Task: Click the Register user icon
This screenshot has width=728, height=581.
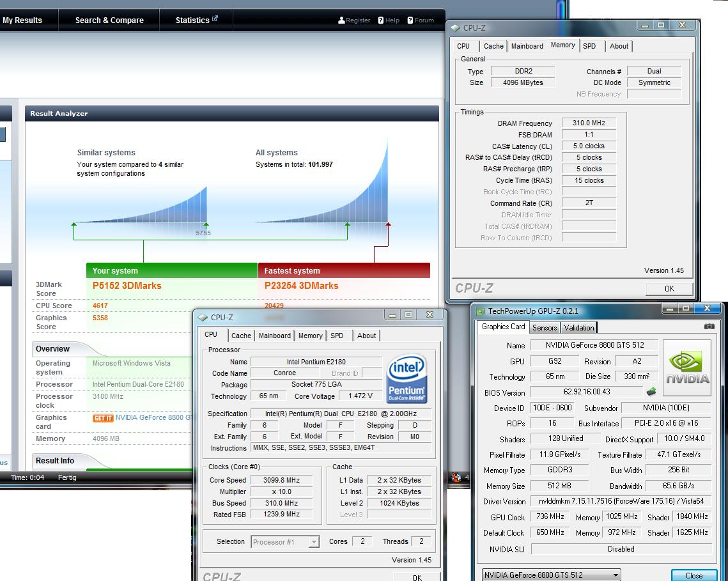Action: coord(341,20)
